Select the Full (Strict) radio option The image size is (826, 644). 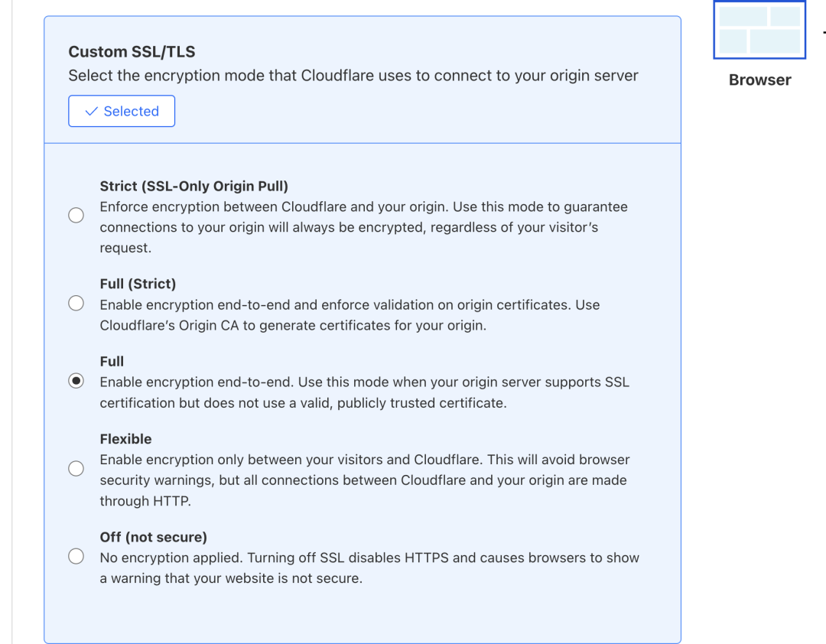[x=76, y=303]
